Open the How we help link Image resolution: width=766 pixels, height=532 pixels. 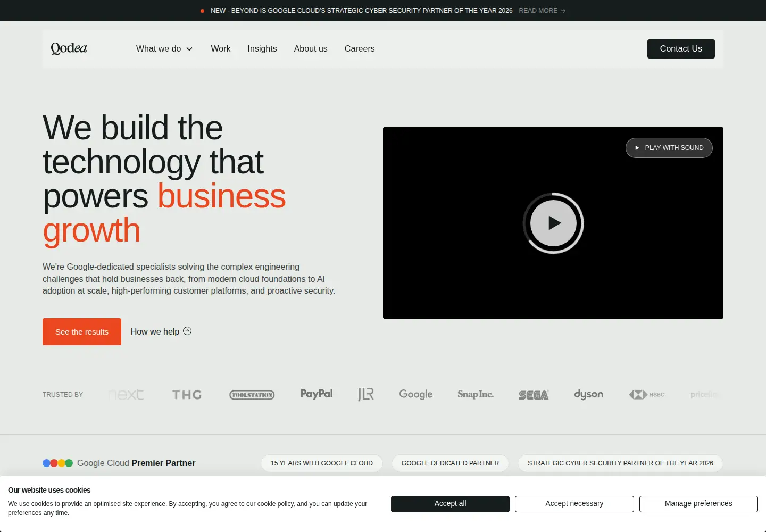click(x=161, y=331)
